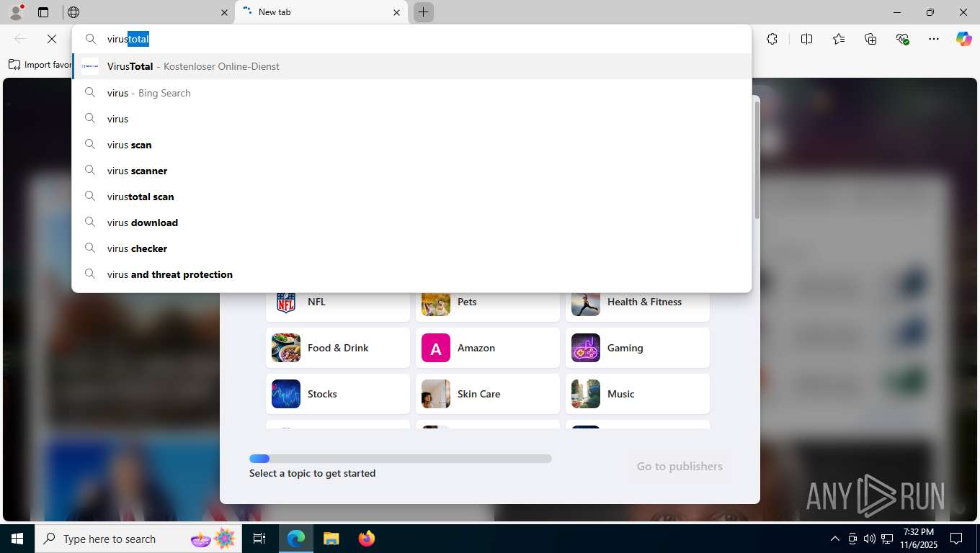
Task: Select the Food & Drink topic
Action: pyautogui.click(x=338, y=348)
